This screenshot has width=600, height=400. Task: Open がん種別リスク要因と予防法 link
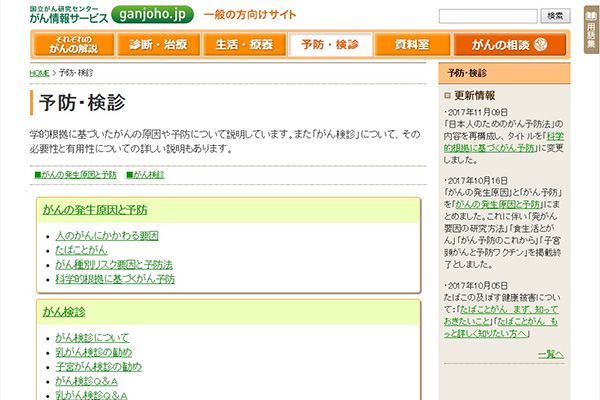point(114,265)
